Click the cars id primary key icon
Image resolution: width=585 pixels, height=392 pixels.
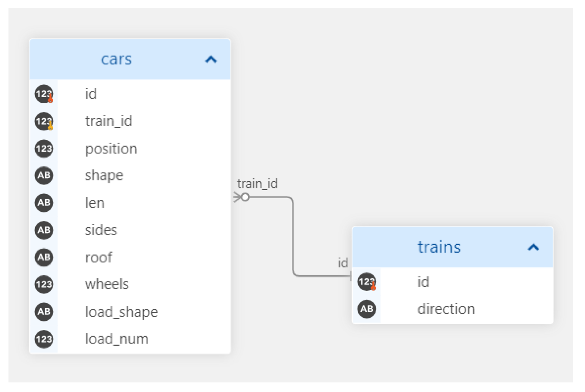44,94
